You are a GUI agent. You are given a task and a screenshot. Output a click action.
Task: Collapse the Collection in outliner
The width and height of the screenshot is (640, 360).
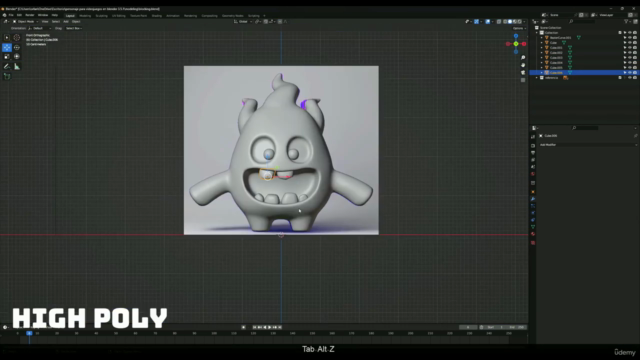point(537,33)
